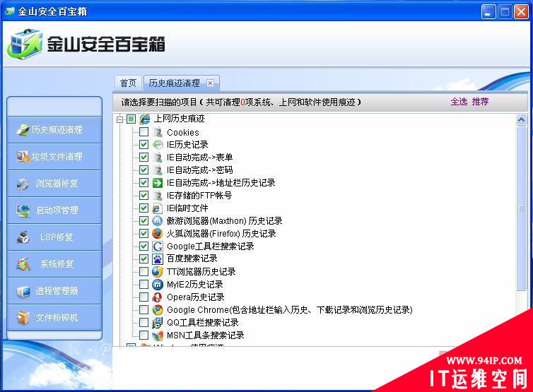Check the QQ工具栏搜索记录 checkbox
The height and width of the screenshot is (392, 533).
click(143, 322)
